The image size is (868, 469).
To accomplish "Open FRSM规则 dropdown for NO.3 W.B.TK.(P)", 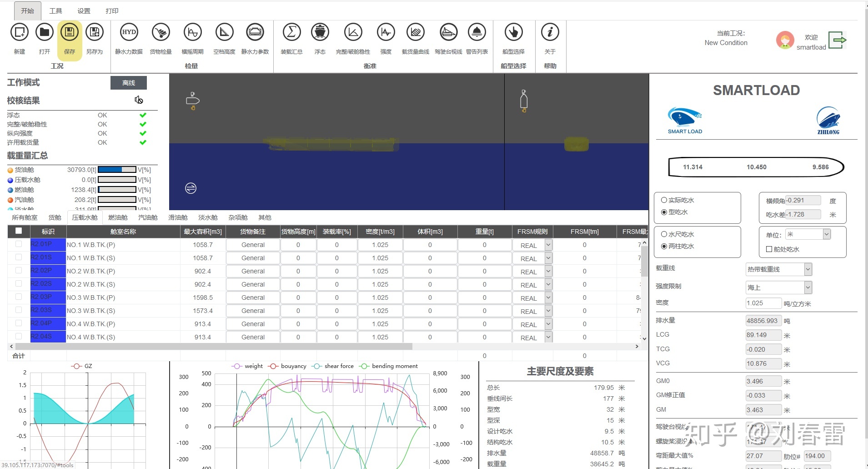I will 532,298.
